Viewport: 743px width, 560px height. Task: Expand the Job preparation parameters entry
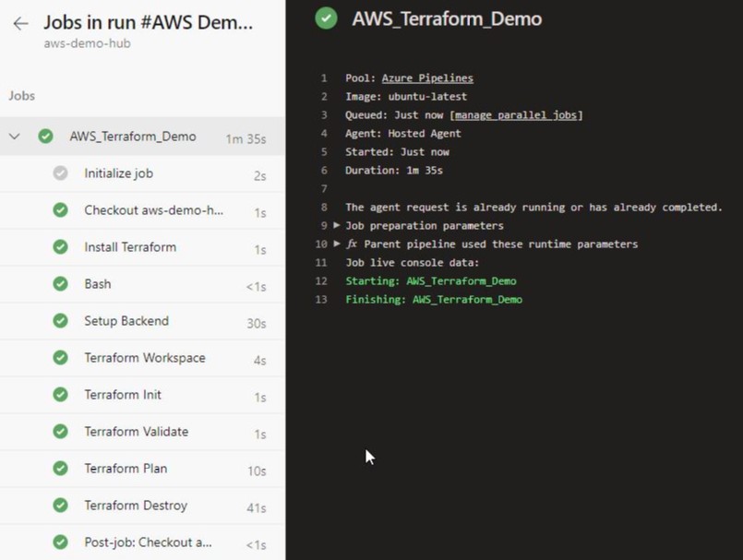coord(336,225)
